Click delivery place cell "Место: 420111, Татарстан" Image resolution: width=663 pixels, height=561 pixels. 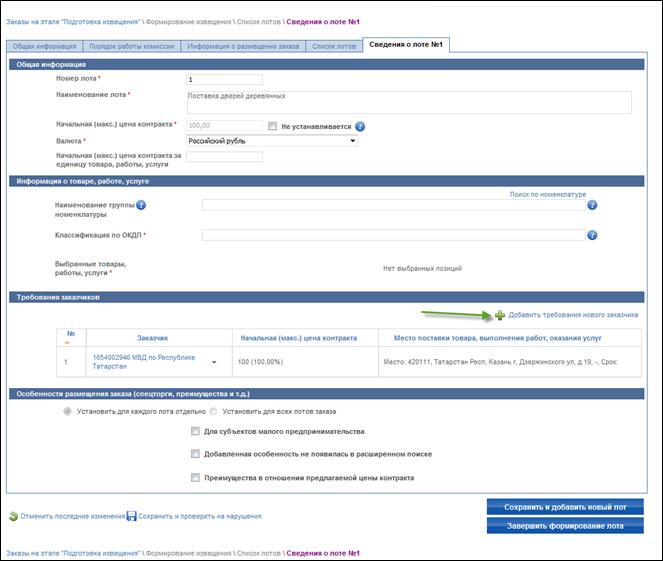(501, 362)
